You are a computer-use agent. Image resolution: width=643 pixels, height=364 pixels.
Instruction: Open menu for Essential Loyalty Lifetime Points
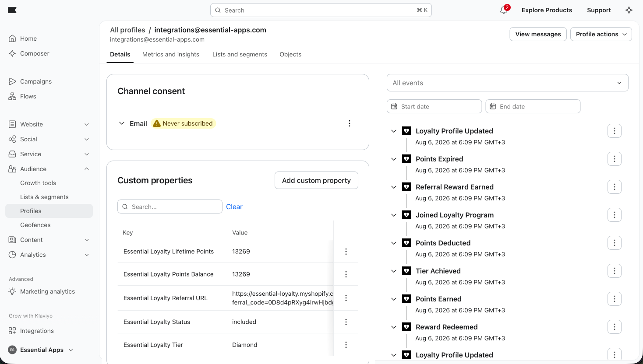point(346,252)
